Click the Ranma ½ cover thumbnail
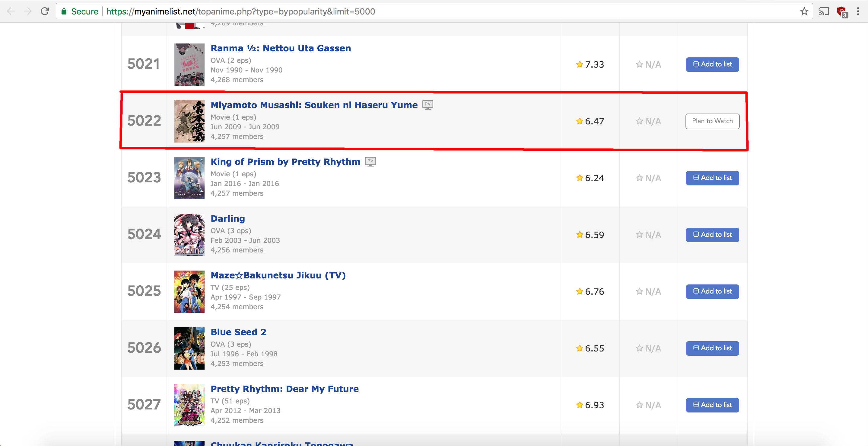Image resolution: width=868 pixels, height=446 pixels. pos(189,64)
